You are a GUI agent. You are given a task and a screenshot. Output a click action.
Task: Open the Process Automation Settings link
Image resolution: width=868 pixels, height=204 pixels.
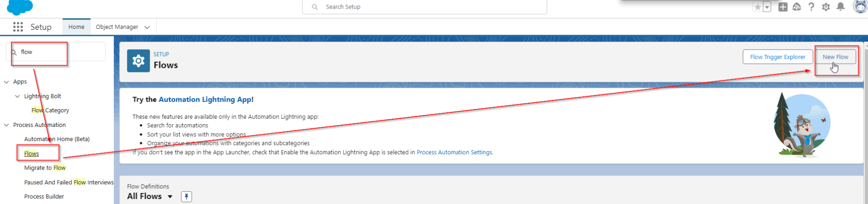454,152
